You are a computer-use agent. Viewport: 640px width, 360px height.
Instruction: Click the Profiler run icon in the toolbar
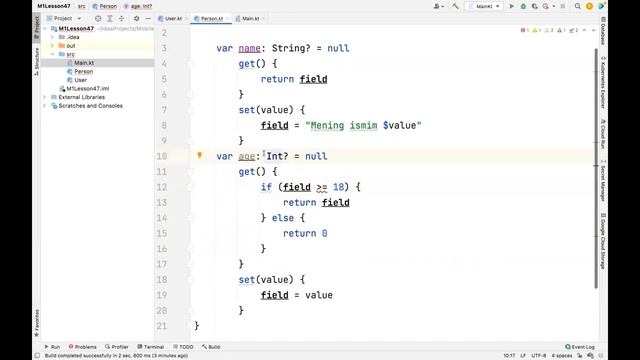pyautogui.click(x=546, y=6)
